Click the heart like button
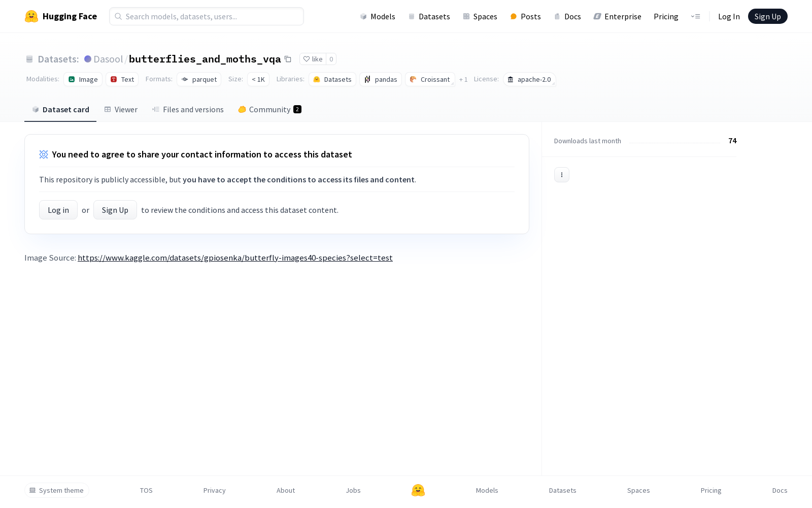This screenshot has height=508, width=812. click(313, 59)
